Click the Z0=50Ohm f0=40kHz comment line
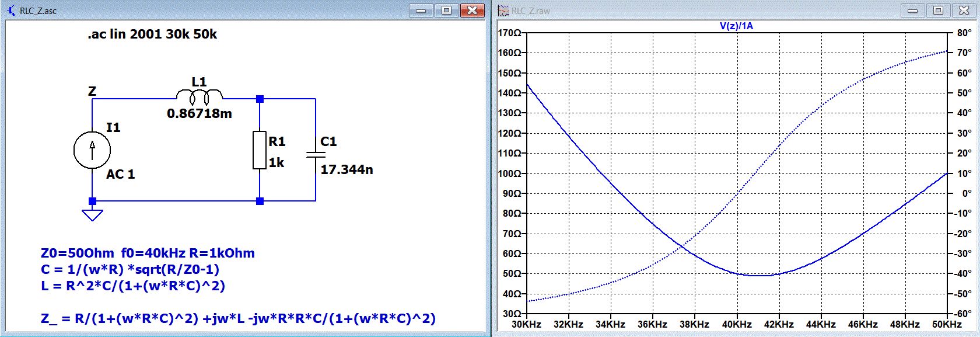Screen dimensions: 980x337 tap(148, 253)
